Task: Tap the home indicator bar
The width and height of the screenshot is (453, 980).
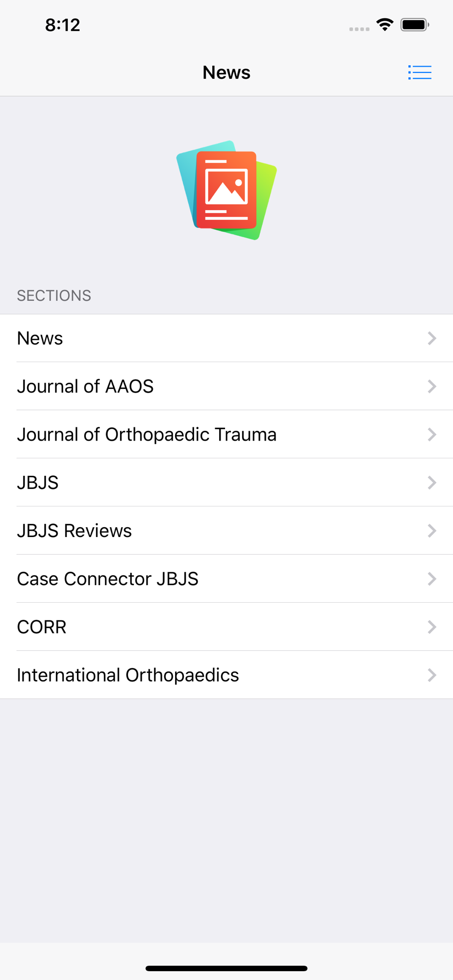Action: pyautogui.click(x=226, y=968)
